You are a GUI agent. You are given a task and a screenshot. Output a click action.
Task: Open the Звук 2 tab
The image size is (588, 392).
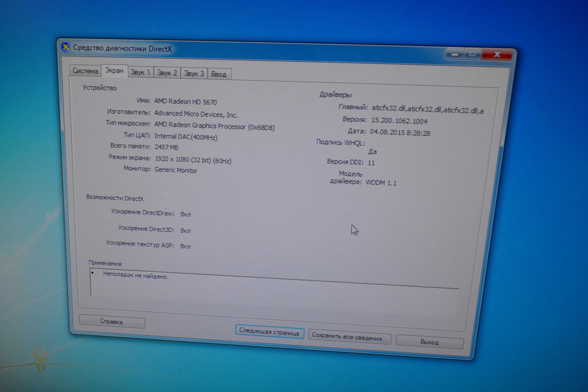coord(167,73)
